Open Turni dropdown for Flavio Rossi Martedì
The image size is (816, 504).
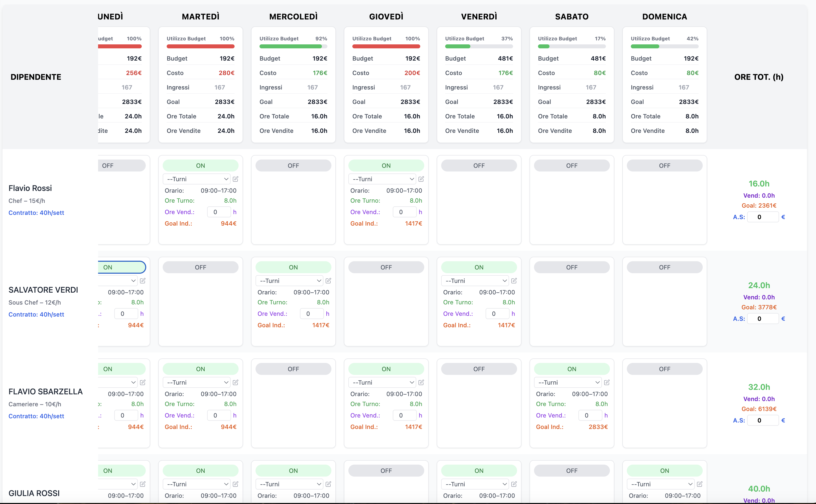point(196,179)
